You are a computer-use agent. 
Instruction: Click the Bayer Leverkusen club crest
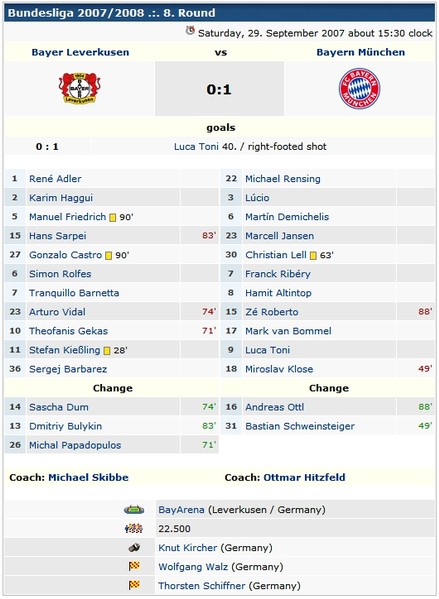79,88
